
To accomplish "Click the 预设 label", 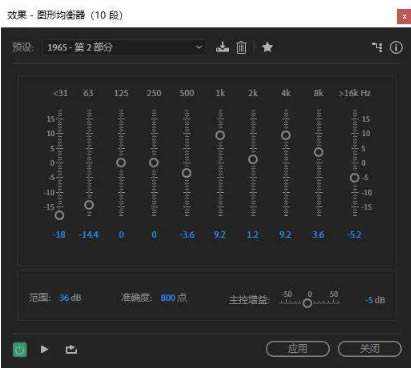I will 23,47.
